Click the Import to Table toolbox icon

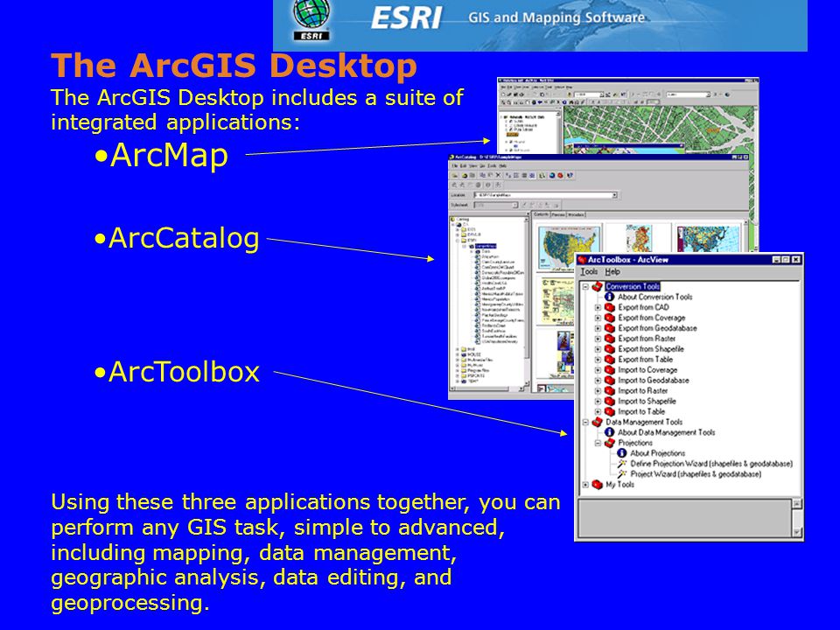click(610, 412)
